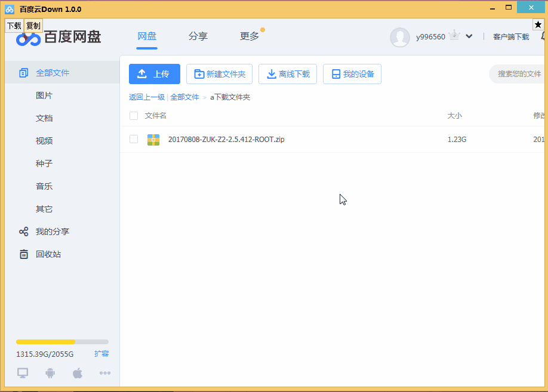Screen dimensions: 548x392
Task: Expand the account dropdown arrow beside y996560
Action: tap(469, 36)
